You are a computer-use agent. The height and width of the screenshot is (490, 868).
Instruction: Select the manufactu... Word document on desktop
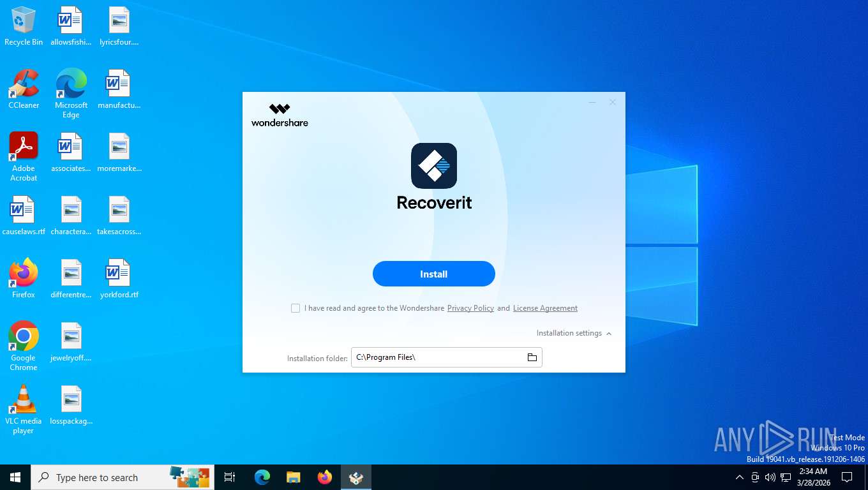coord(119,89)
